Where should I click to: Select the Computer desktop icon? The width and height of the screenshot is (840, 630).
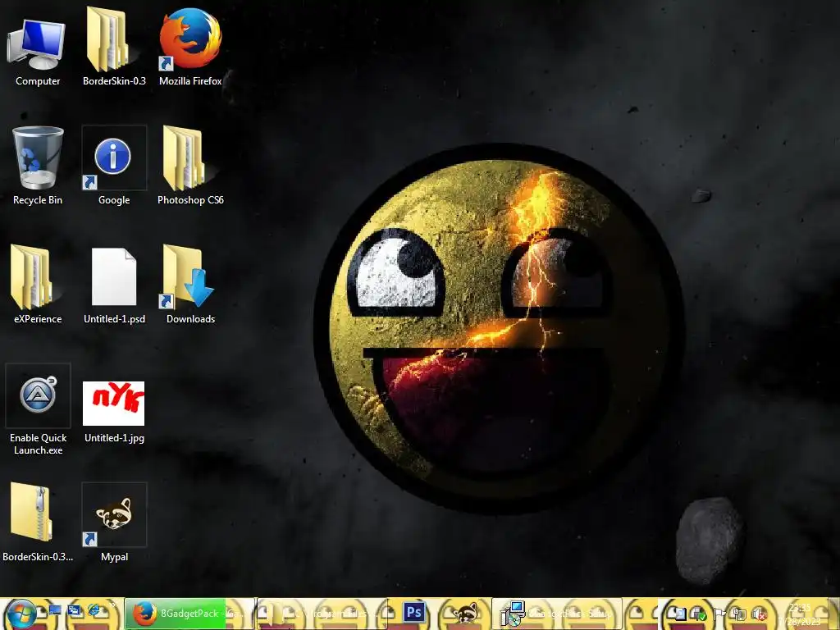coord(38,46)
